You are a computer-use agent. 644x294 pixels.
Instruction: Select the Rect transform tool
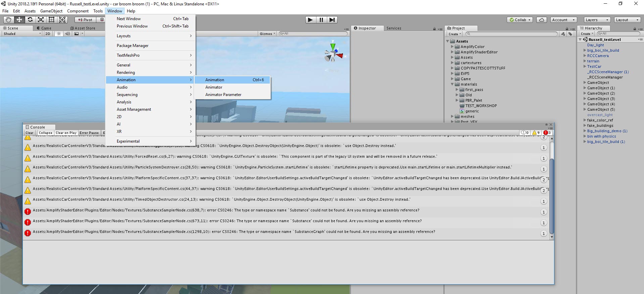click(x=51, y=20)
